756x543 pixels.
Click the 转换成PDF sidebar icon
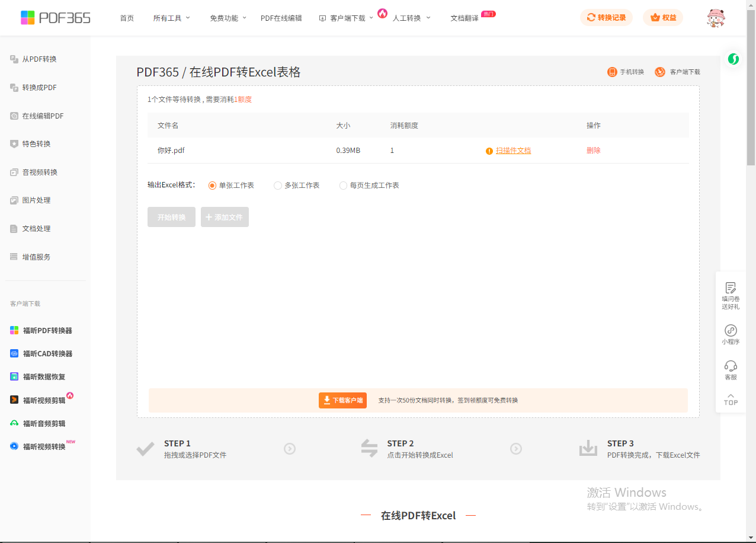click(14, 88)
